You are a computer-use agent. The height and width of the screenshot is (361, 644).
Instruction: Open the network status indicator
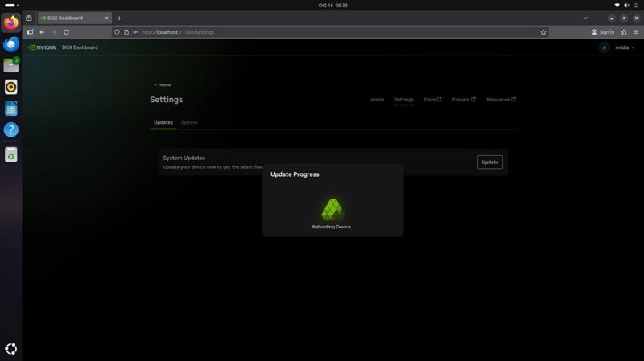click(617, 6)
